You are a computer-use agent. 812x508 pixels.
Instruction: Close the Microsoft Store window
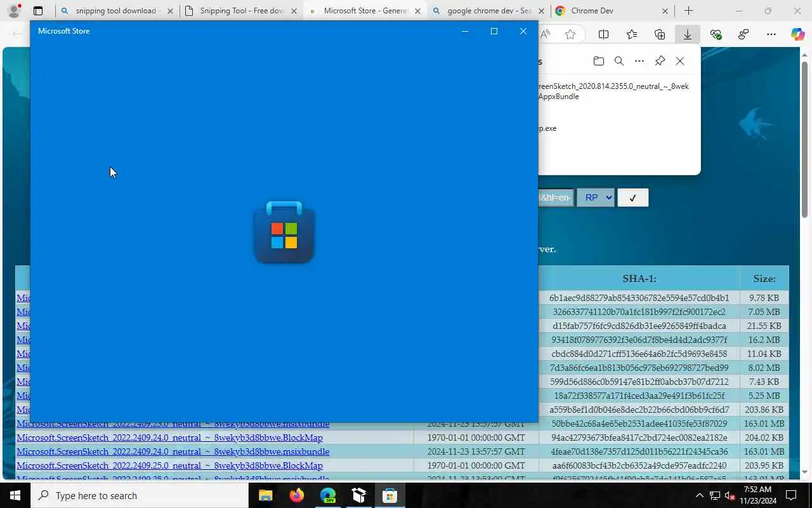(523, 31)
